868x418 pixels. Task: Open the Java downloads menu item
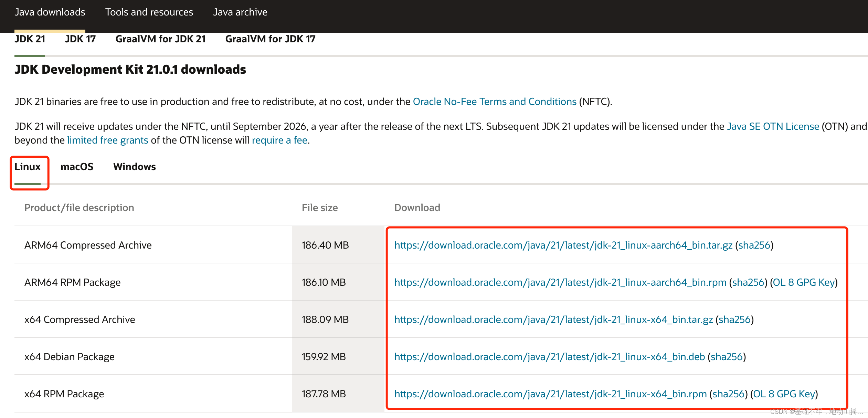[x=50, y=12]
